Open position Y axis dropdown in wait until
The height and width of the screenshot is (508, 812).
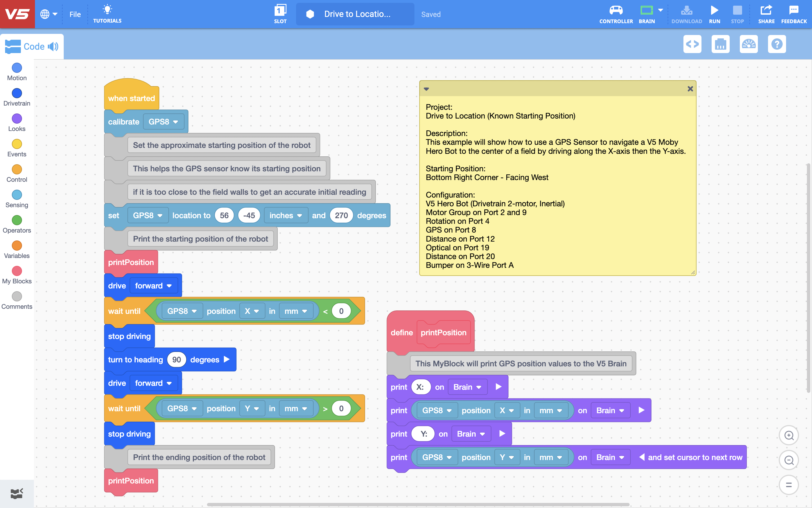pyautogui.click(x=252, y=409)
